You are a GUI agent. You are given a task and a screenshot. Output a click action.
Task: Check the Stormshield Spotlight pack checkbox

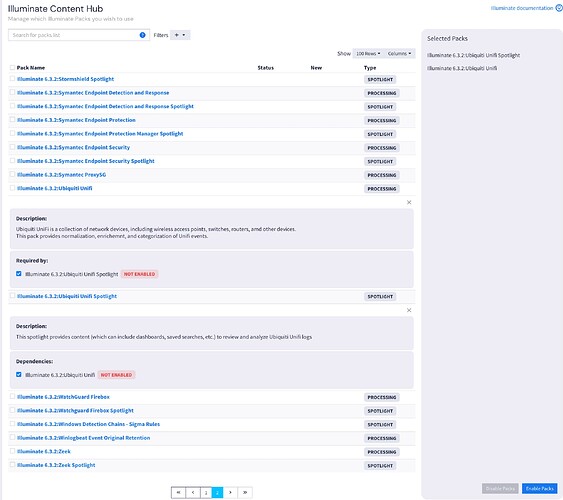tap(12, 78)
